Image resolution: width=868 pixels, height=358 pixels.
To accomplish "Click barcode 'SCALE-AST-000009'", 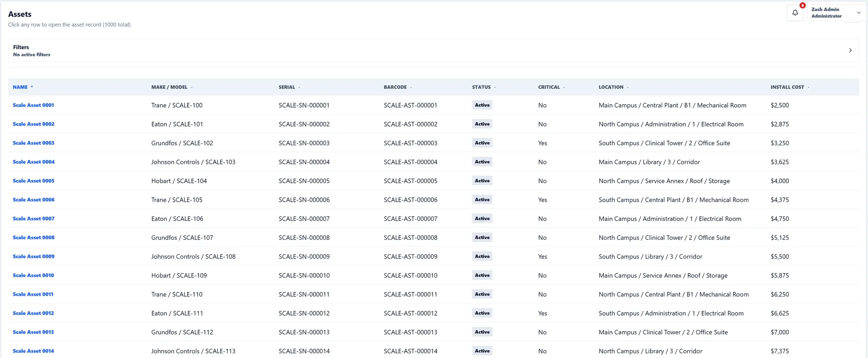I will [410, 257].
